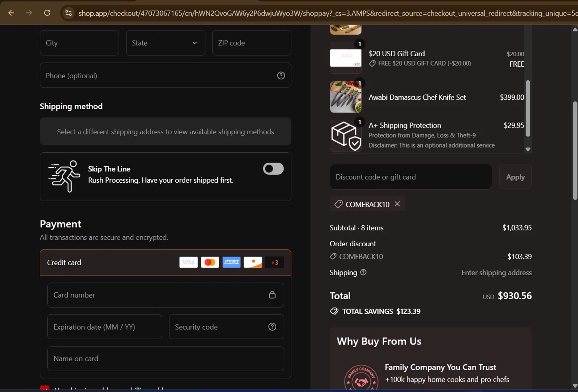Click the page vertical scrollbar thumb
The width and height of the screenshot is (578, 392).
(x=575, y=150)
